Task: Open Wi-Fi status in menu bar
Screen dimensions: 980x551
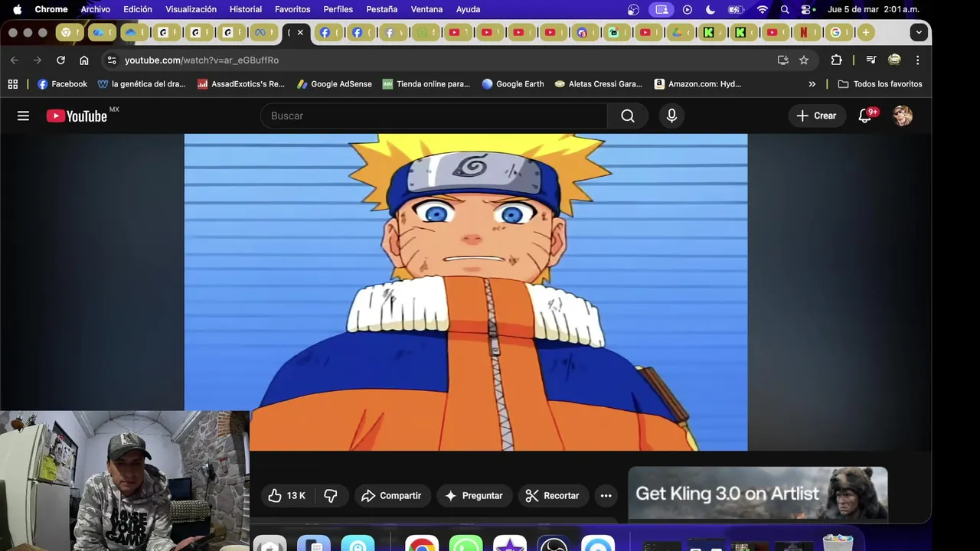Action: click(763, 9)
